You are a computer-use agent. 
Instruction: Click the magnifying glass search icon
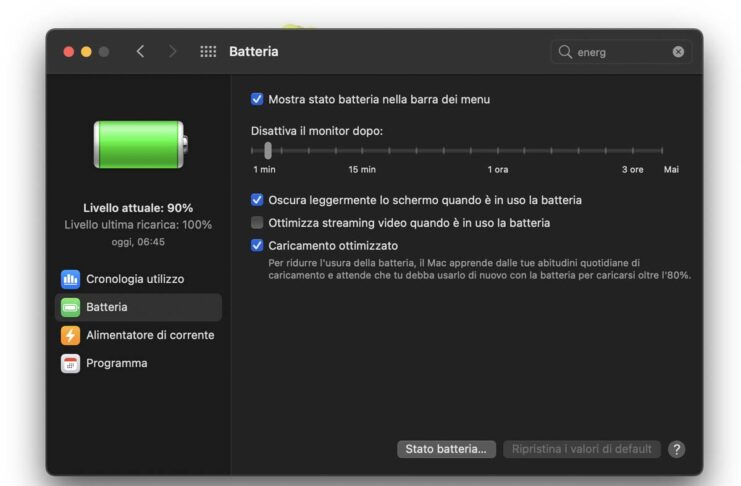(x=565, y=52)
